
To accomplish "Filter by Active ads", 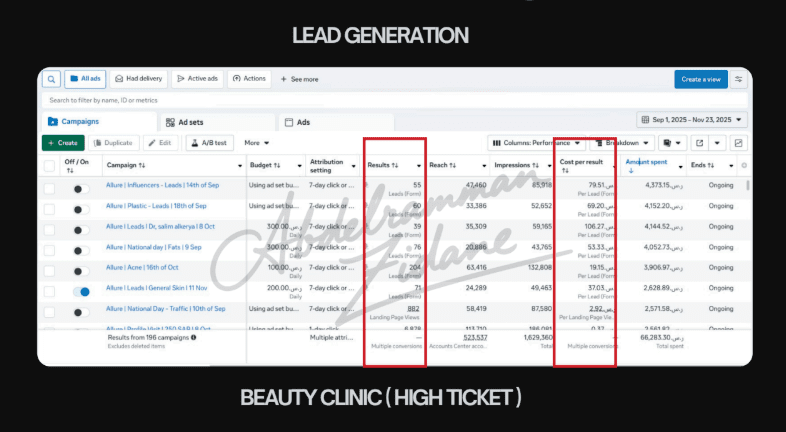I will tap(198, 79).
